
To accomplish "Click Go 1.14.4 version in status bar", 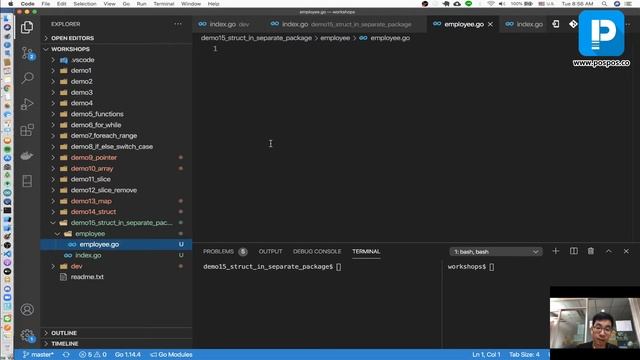I will [x=128, y=354].
